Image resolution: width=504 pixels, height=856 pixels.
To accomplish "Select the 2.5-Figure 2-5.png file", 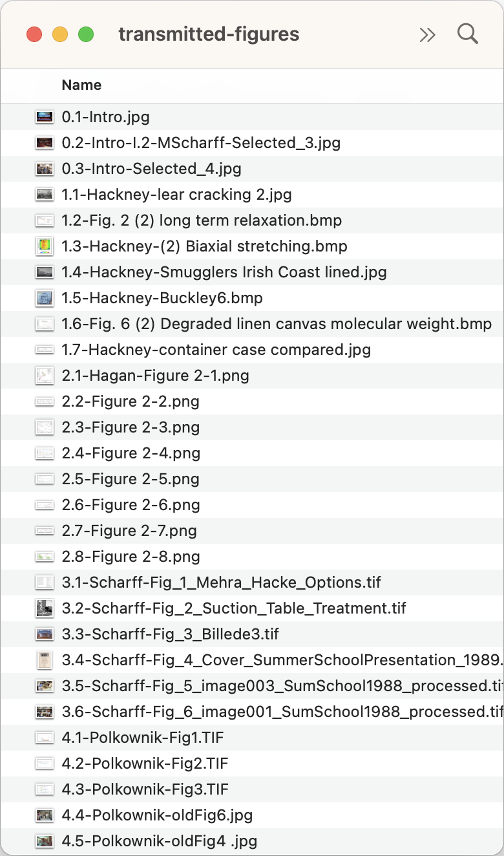I will (x=131, y=479).
